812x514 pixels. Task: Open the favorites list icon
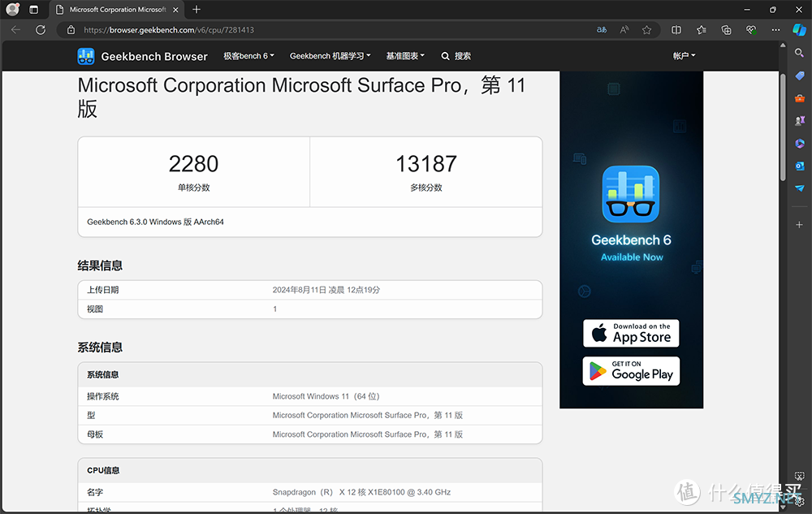click(x=702, y=30)
